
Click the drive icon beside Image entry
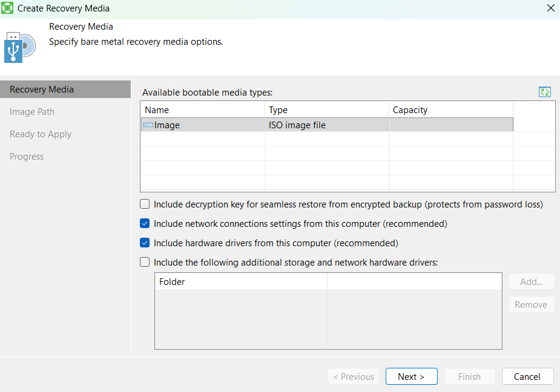(148, 125)
